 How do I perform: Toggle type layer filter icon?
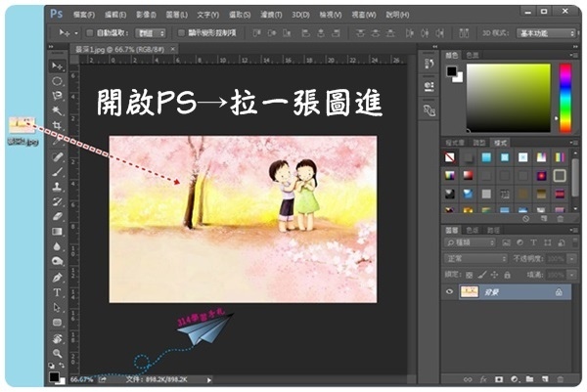[x=534, y=242]
